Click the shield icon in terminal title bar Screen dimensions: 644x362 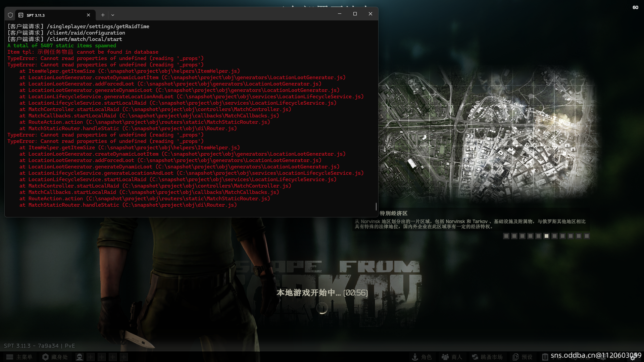[x=10, y=15]
